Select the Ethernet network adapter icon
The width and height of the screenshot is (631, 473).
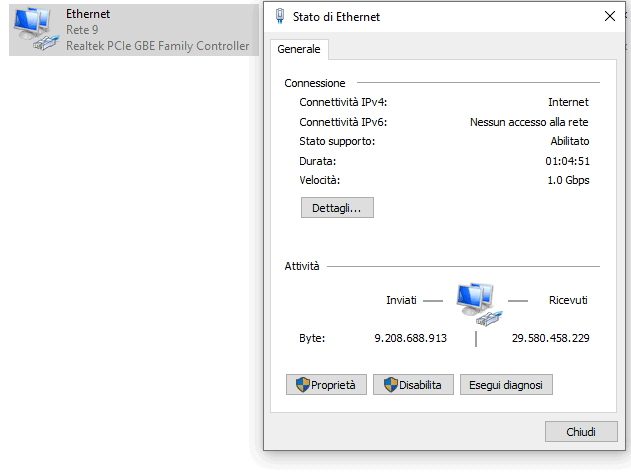pos(36,29)
